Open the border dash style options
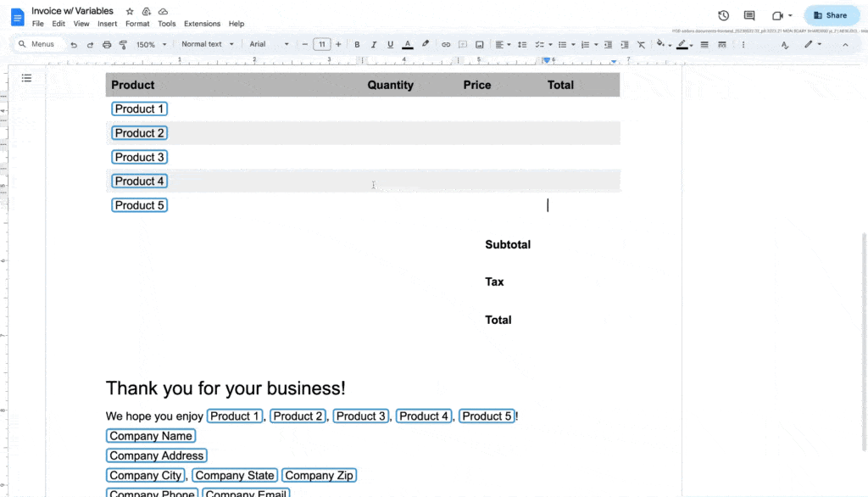Image resolution: width=868 pixels, height=497 pixels. pos(722,45)
